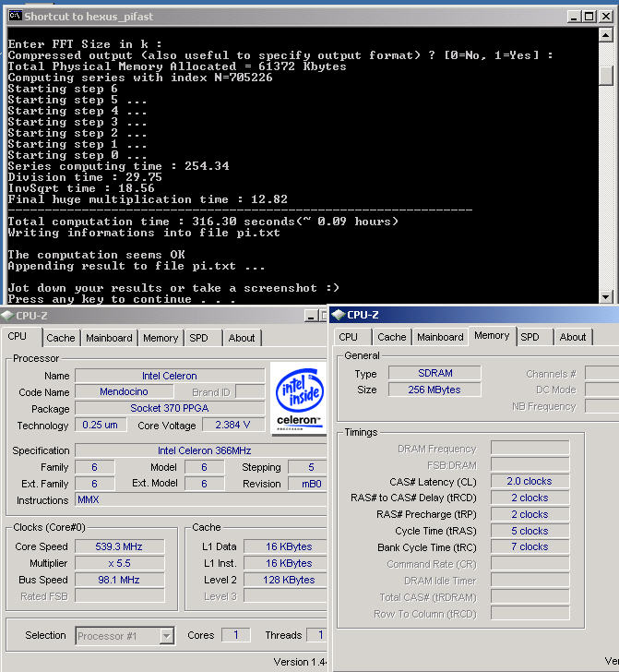Open About tab in right CPU-Z window
The height and width of the screenshot is (672, 619).
point(573,337)
